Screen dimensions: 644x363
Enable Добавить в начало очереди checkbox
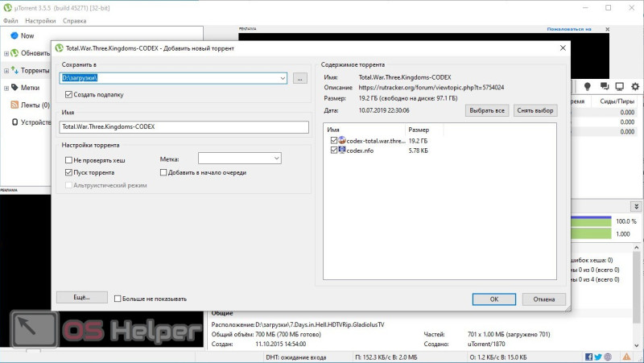point(163,172)
